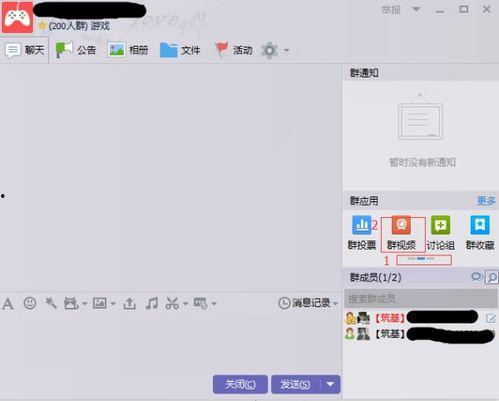Click the star icon beside 200人群
Screen dimensions: 499x401
[x=42, y=25]
